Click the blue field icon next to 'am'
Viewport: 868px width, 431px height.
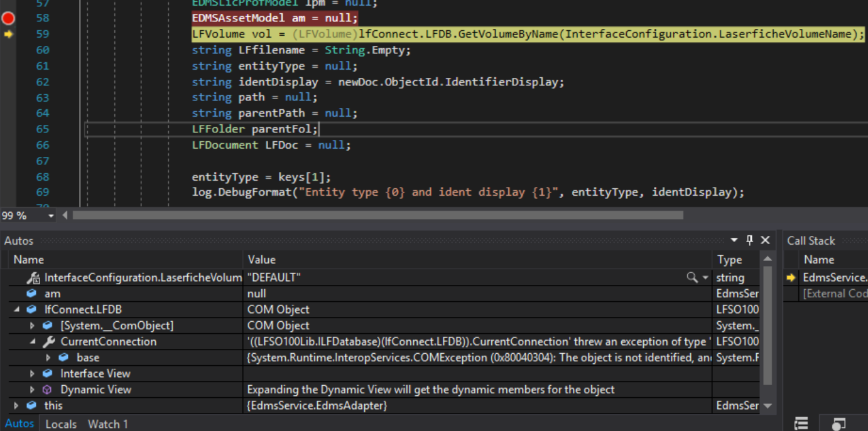[31, 294]
